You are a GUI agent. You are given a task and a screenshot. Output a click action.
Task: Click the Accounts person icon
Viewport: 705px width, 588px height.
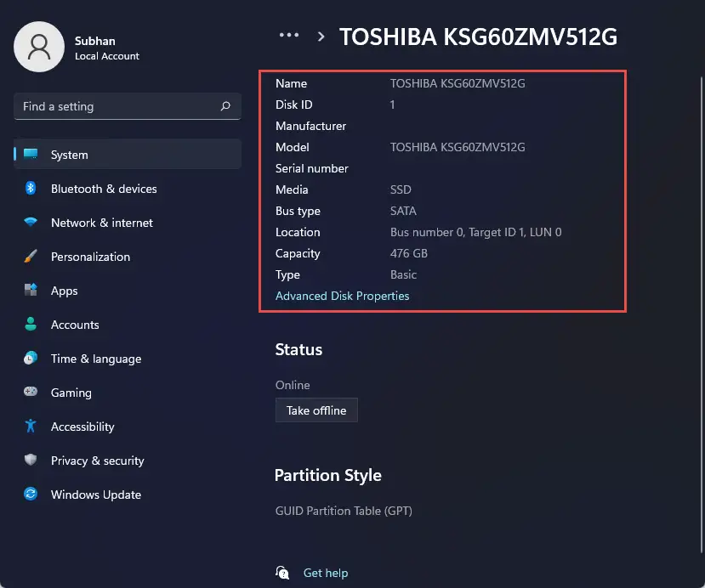(31, 324)
